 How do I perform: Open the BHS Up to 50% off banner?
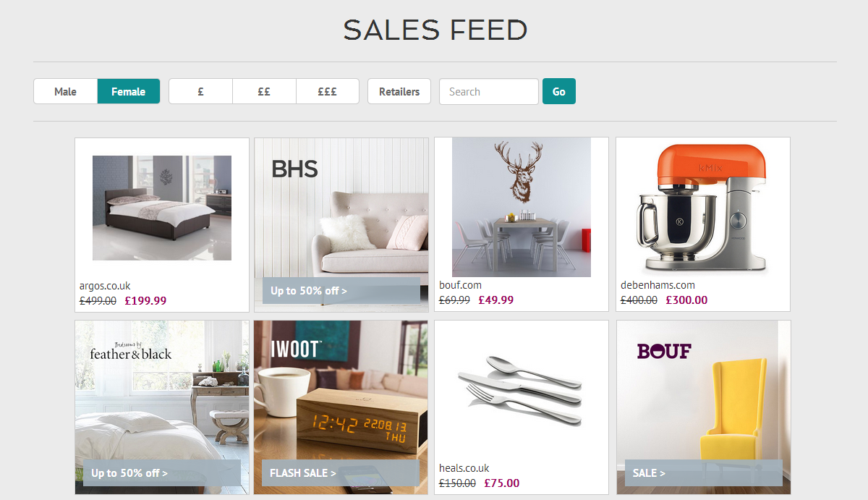click(341, 291)
